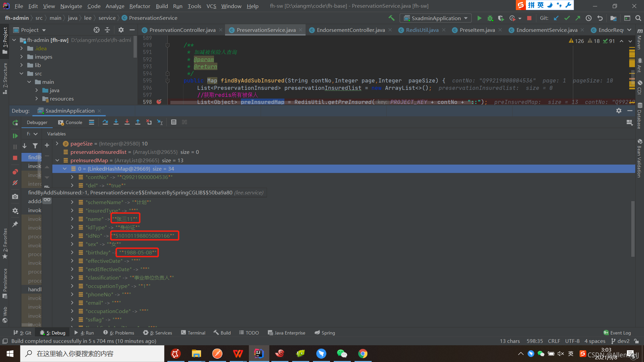Open the Refactor menu
This screenshot has height=362, width=644.
pyautogui.click(x=140, y=6)
